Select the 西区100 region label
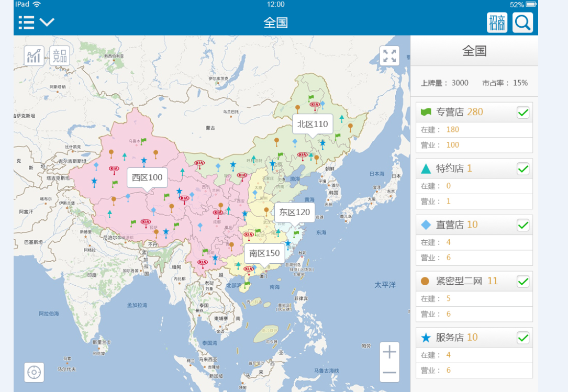 pos(147,177)
